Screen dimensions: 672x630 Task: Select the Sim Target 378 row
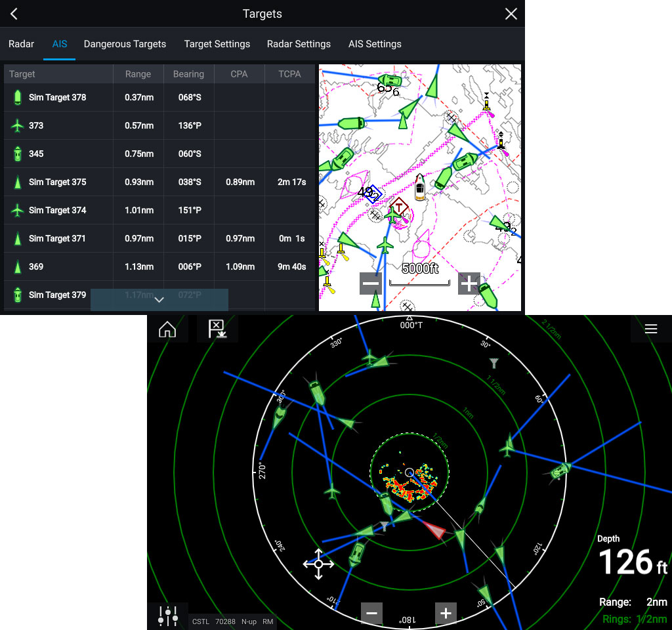[159, 97]
